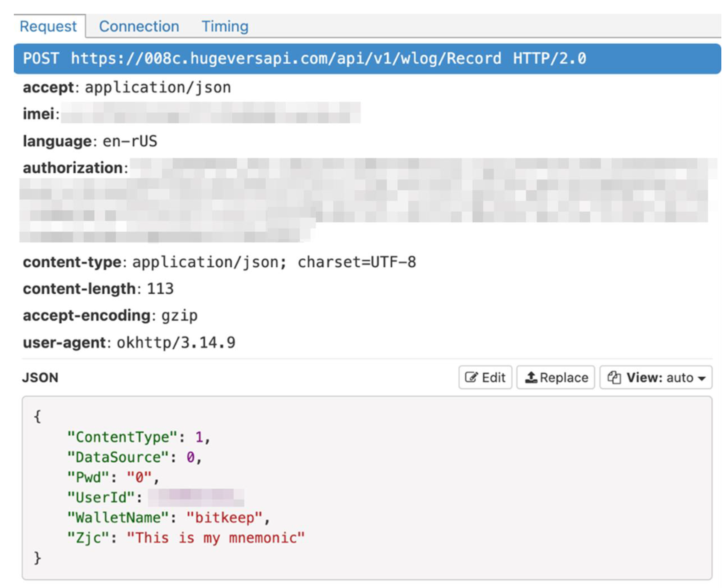Click the accept header application/json value

(x=158, y=88)
